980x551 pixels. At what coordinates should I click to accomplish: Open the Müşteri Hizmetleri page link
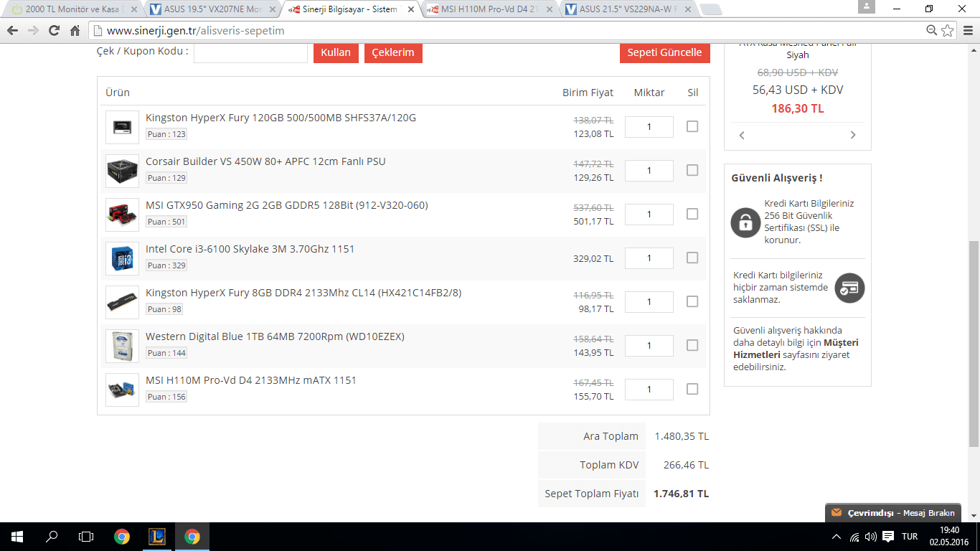click(x=796, y=349)
